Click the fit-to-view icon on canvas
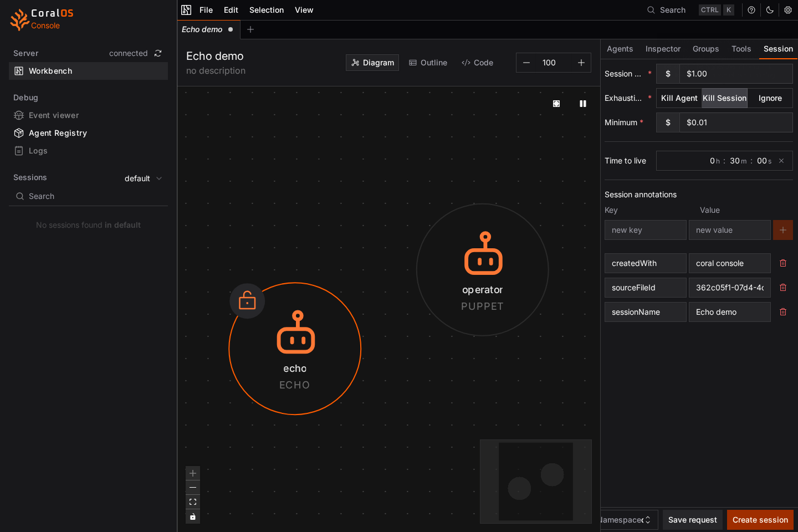This screenshot has width=798, height=532. (556, 104)
